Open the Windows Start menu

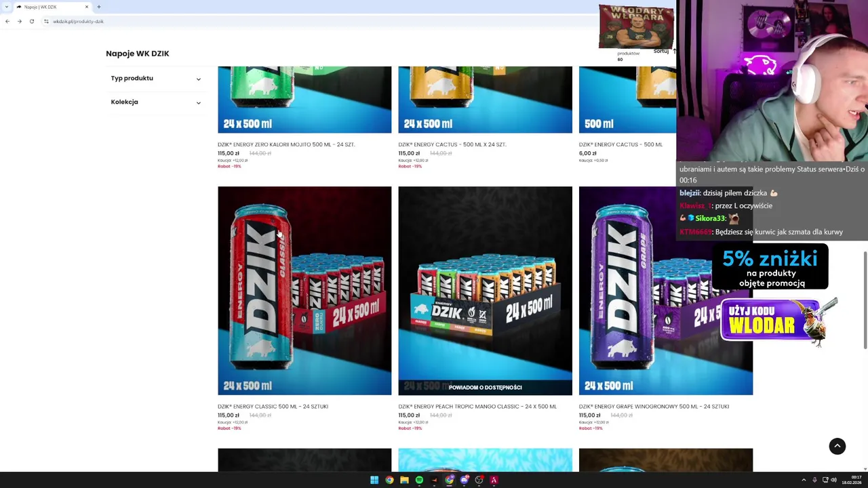374,480
